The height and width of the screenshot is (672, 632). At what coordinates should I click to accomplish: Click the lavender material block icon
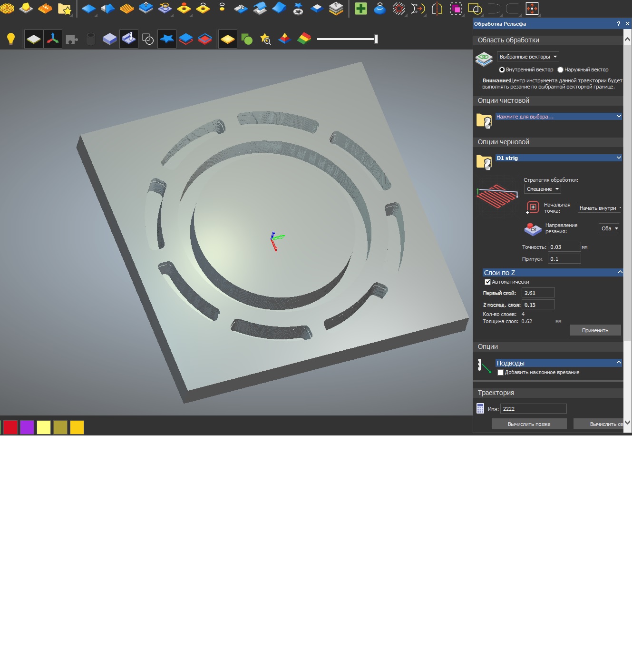pyautogui.click(x=110, y=39)
